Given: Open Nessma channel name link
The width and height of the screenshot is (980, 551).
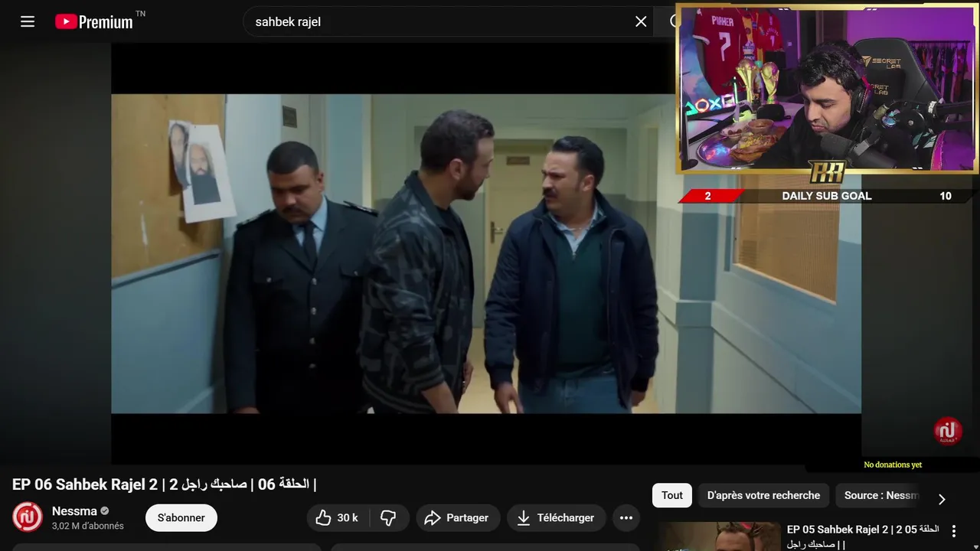Looking at the screenshot, I should point(74,510).
